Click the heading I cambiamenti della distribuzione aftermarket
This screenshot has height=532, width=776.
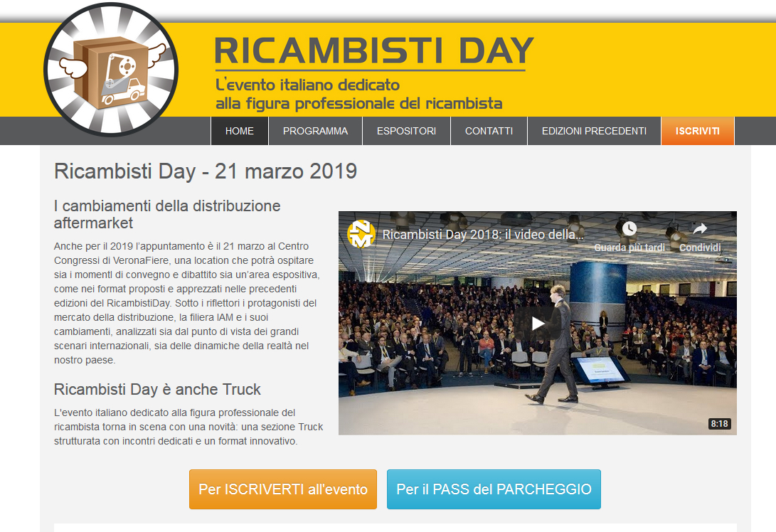coord(167,214)
